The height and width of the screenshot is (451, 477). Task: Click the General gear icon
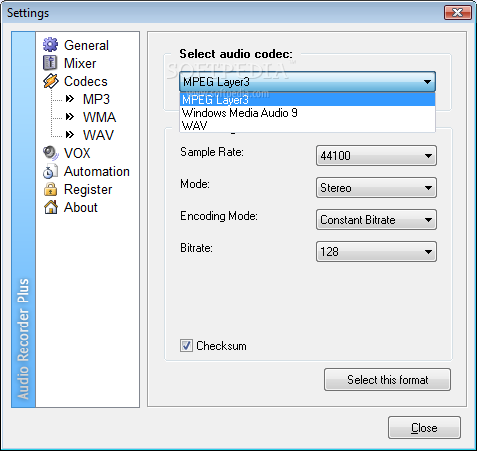pyautogui.click(x=50, y=45)
